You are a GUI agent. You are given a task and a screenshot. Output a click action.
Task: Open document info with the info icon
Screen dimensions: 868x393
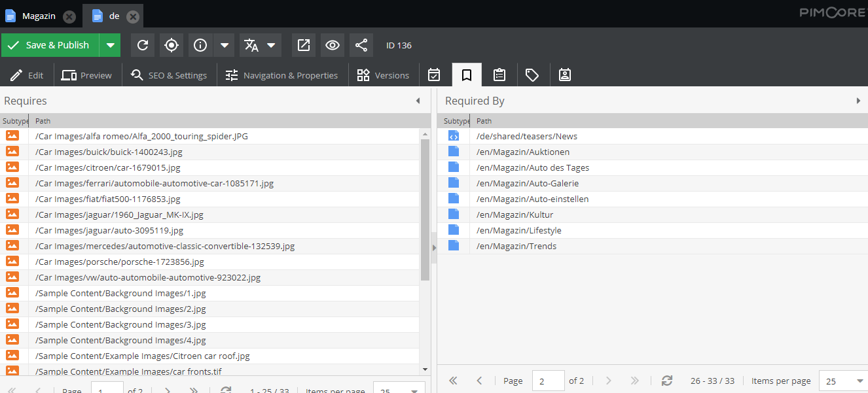200,45
